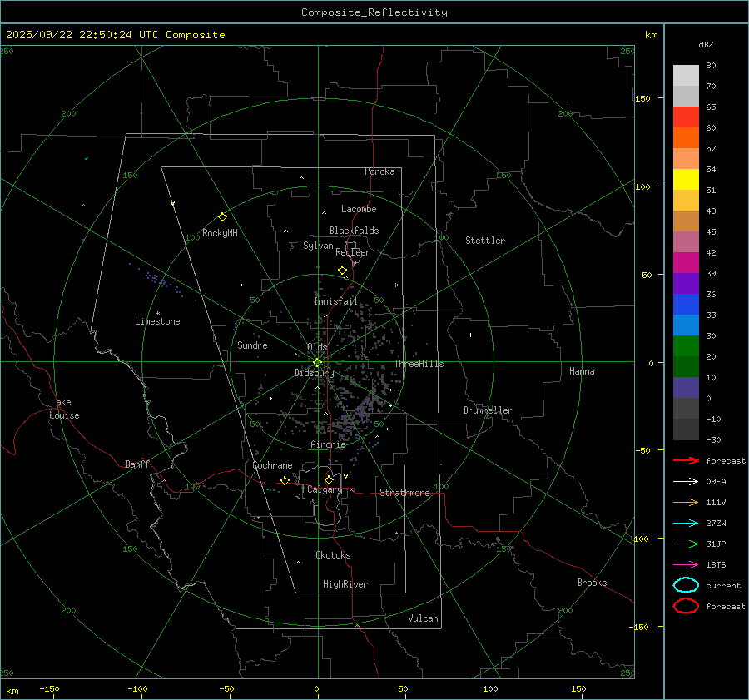The height and width of the screenshot is (700, 749).
Task: Pick the bright yellow dBZ color swatch
Action: [x=686, y=179]
